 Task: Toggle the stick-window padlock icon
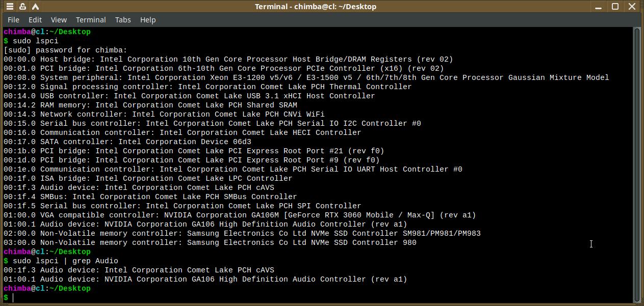(x=23, y=7)
